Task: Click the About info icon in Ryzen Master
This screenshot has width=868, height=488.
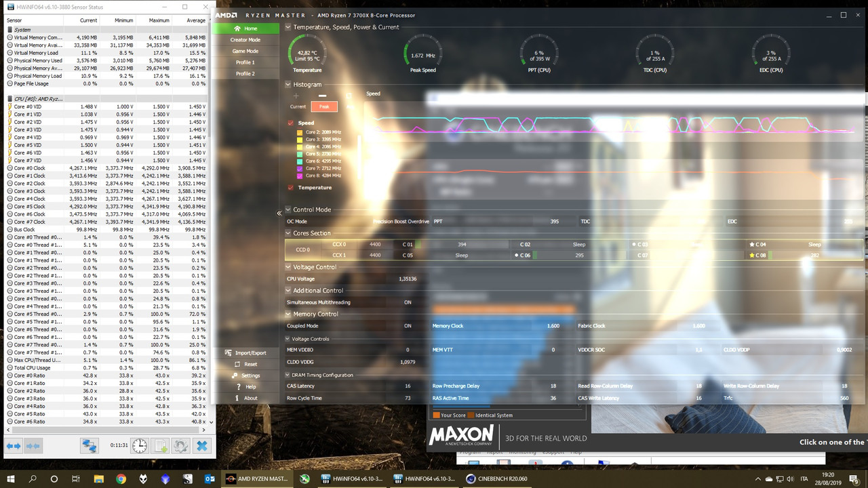Action: tap(236, 398)
